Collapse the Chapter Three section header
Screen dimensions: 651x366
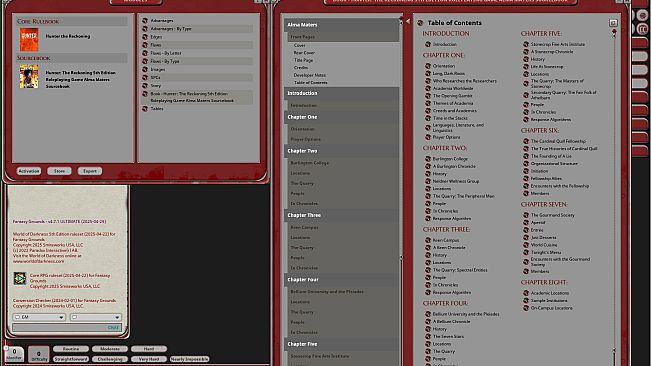(341, 215)
